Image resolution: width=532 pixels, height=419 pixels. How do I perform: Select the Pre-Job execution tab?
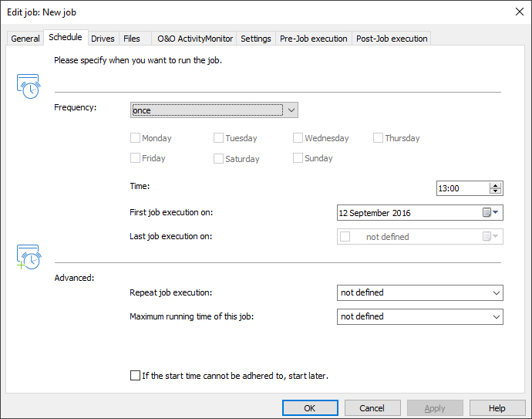[x=313, y=39]
